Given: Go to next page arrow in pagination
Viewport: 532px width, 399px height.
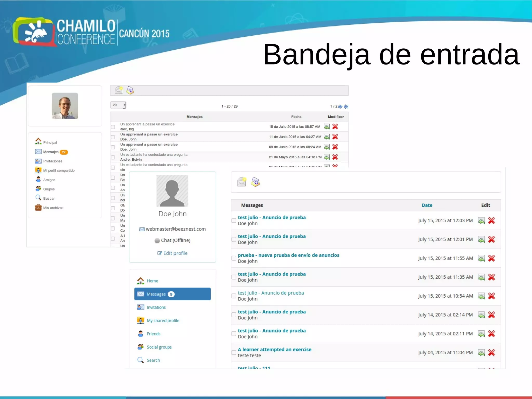Looking at the screenshot, I should 340,106.
